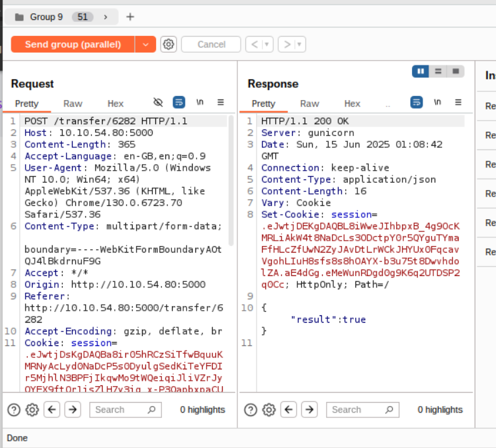Toggle hidden characters eye icon in Request
Screen dimensions: 496x448
(158, 102)
